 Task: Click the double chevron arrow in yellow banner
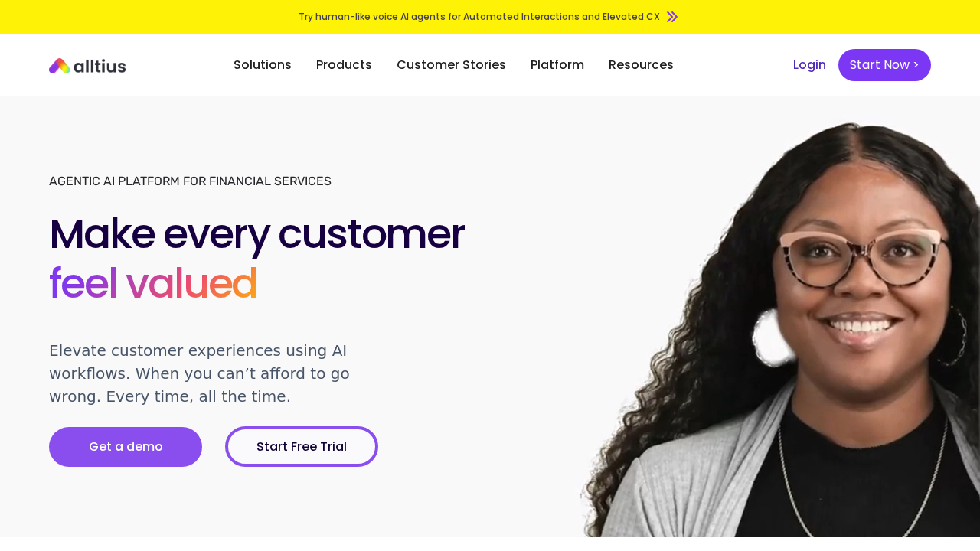(672, 17)
